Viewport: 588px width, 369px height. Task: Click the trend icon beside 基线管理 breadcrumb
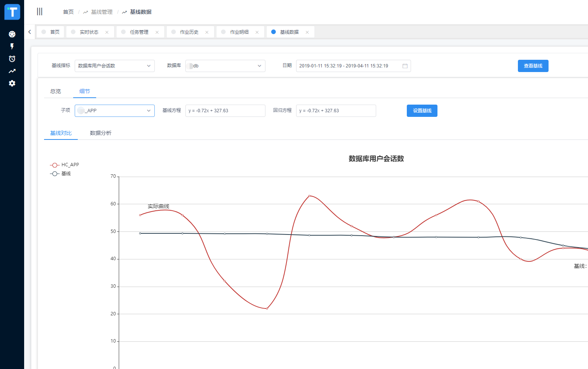(x=85, y=12)
